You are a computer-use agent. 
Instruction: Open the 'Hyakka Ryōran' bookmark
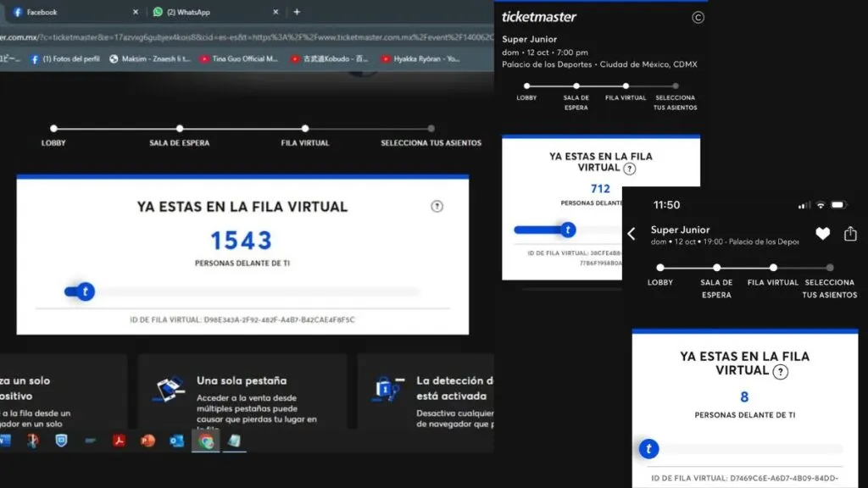pos(420,58)
